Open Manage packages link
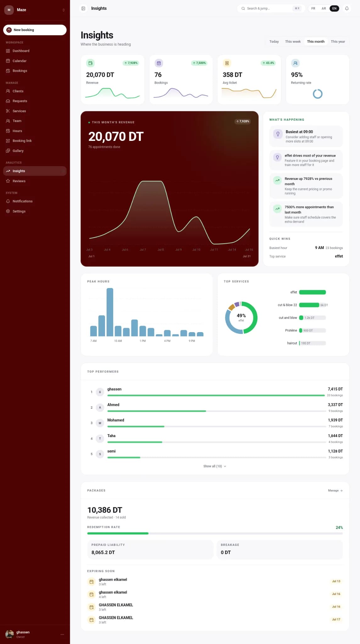360x644 pixels. (335, 491)
